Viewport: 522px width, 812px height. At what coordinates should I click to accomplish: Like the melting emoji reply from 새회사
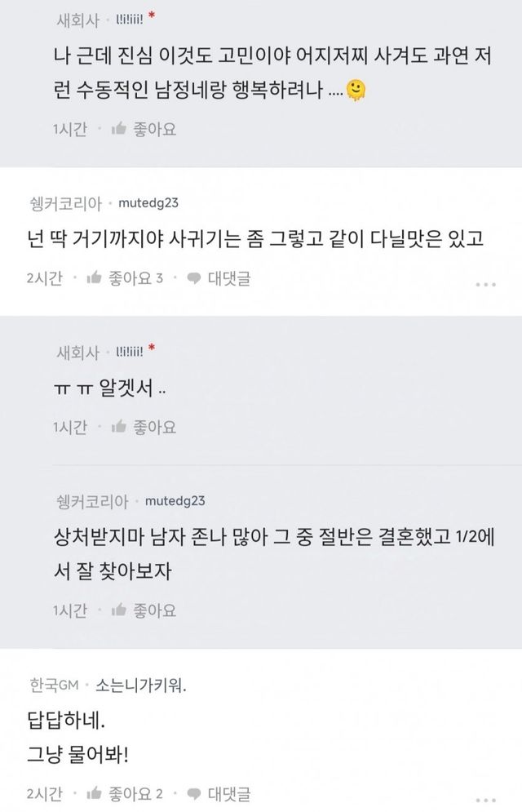pyautogui.click(x=118, y=129)
